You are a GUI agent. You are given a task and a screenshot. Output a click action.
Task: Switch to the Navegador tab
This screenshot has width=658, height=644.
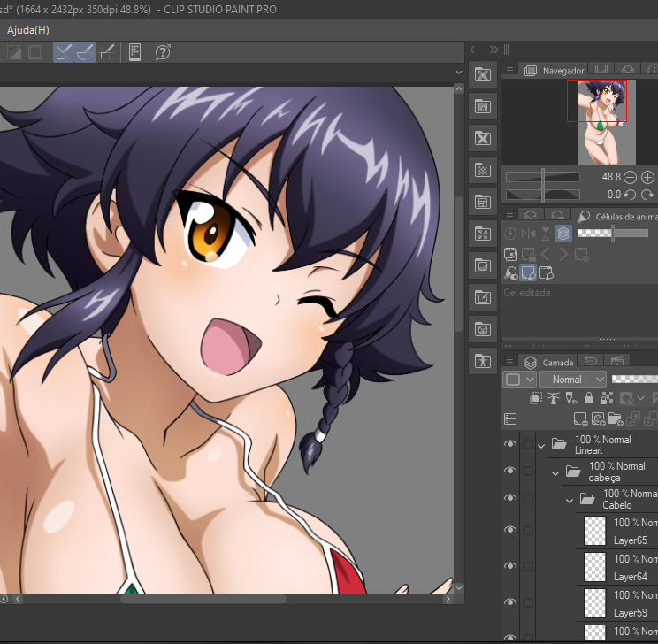coord(554,71)
